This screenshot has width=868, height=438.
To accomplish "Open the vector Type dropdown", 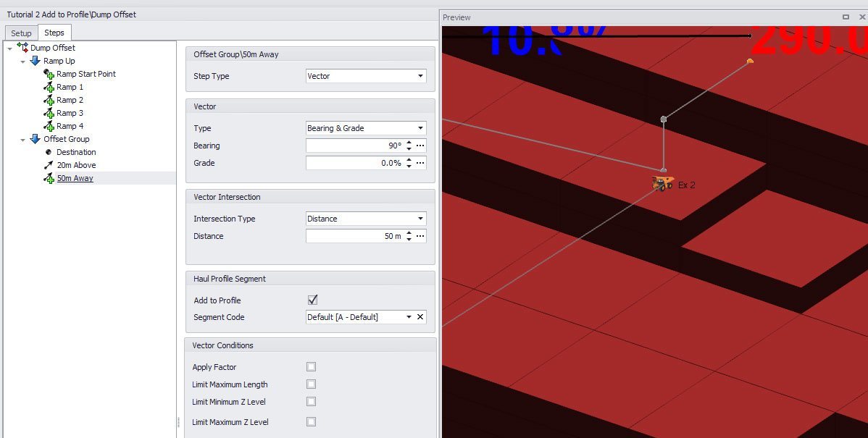I will (420, 127).
